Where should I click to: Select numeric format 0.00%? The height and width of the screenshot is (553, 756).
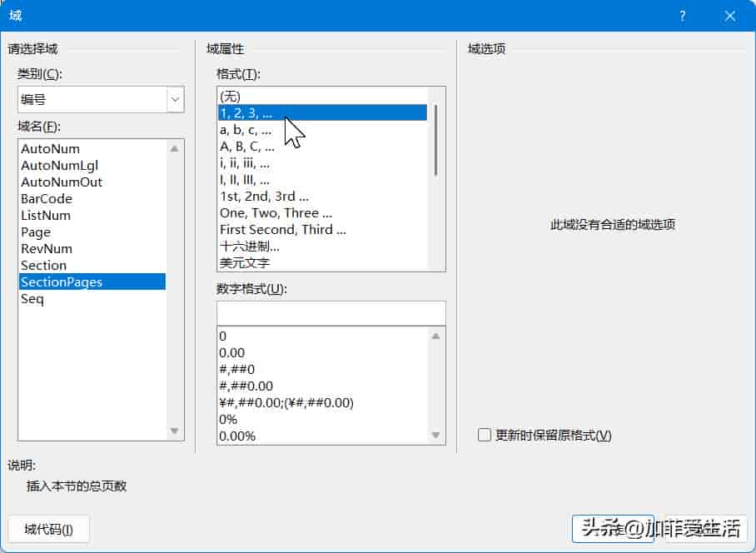(x=322, y=436)
